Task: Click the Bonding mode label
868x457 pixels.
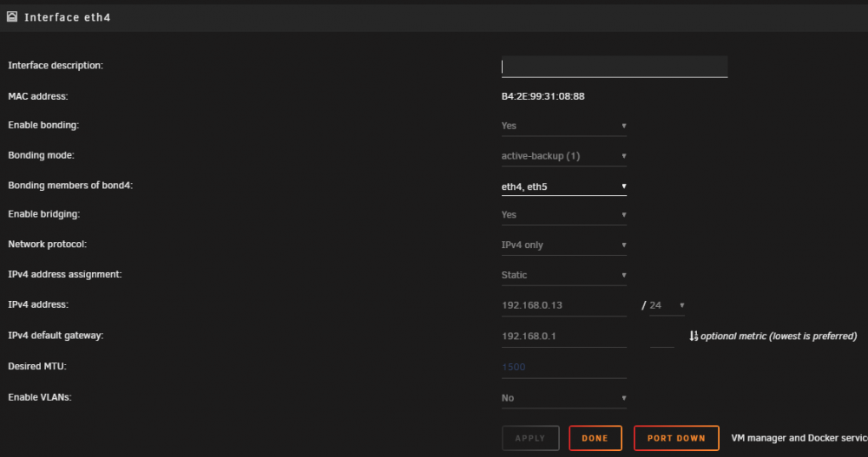Action: pyautogui.click(x=41, y=155)
